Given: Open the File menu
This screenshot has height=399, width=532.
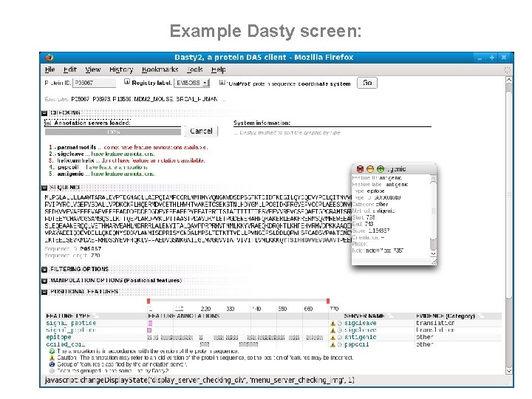Looking at the screenshot, I should tap(50, 69).
